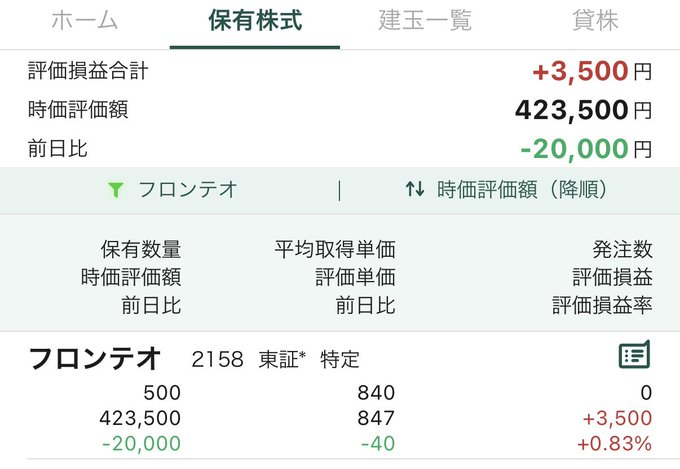The width and height of the screenshot is (680, 469).
Task: Tap the sort arrows icon
Action: coord(415,189)
